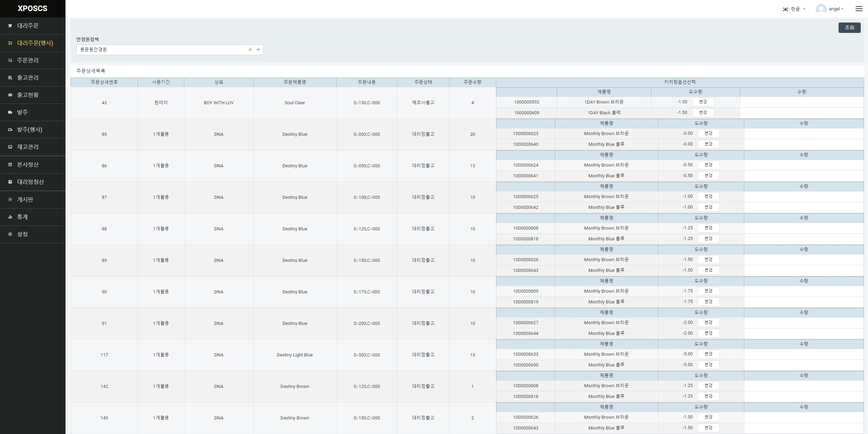The height and width of the screenshot is (434, 868).
Task: Clear the 안경원검색 selection with the X
Action: 250,50
